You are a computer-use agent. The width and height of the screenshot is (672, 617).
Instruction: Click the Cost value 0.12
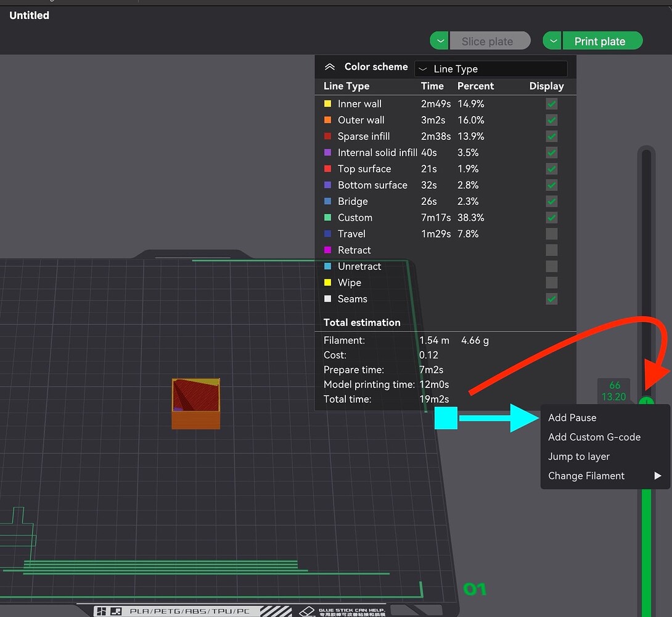click(428, 355)
